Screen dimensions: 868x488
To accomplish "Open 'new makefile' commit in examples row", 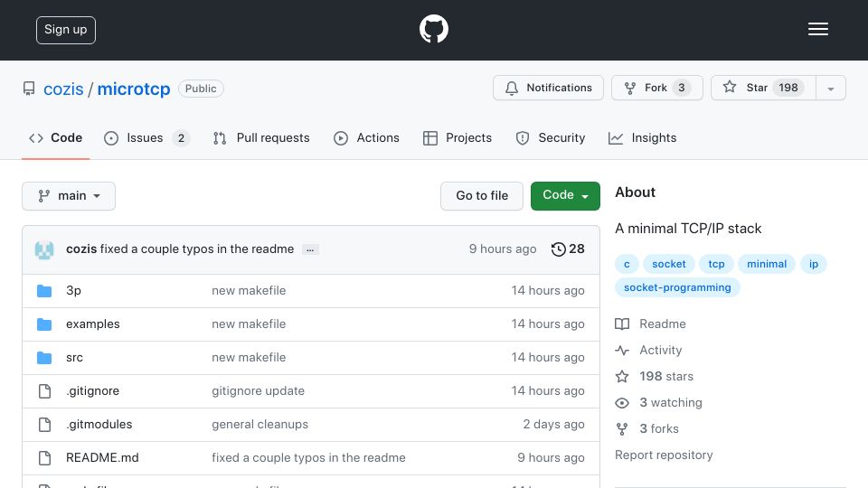I will coord(249,324).
